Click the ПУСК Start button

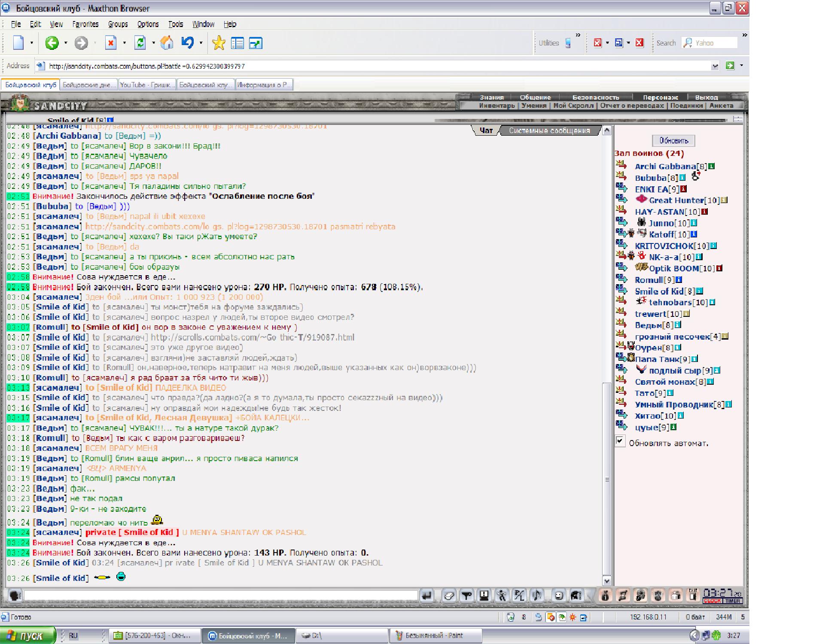[28, 636]
